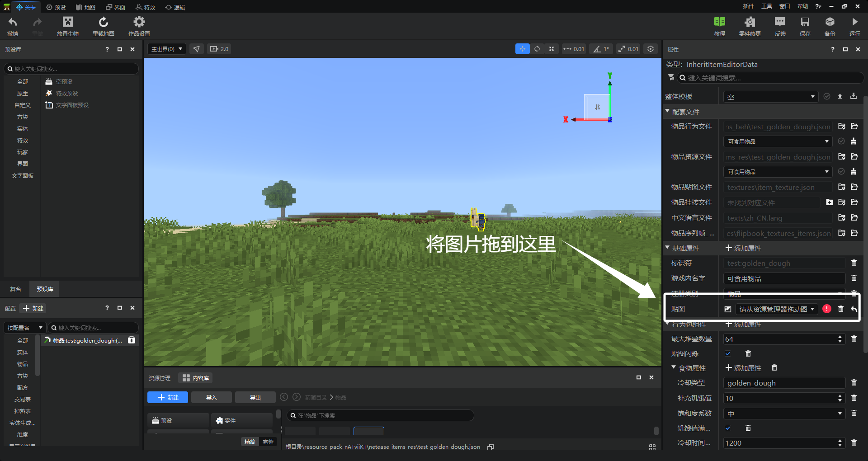Click the 冷却类型 golden_dough input field
This screenshot has width=868, height=461.
point(784,383)
